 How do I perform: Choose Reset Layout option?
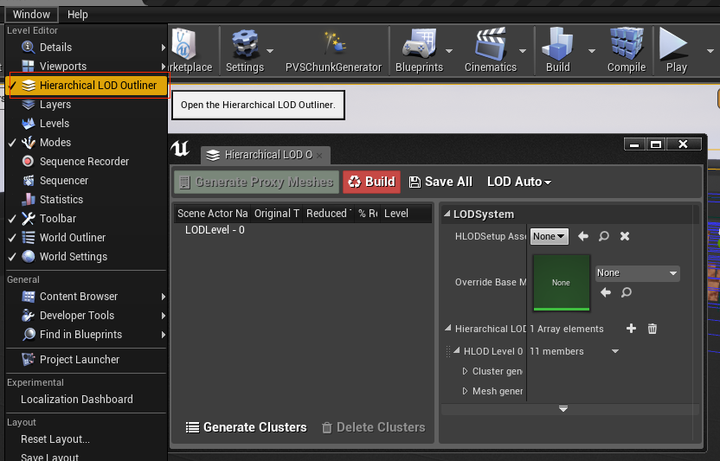[86, 439]
